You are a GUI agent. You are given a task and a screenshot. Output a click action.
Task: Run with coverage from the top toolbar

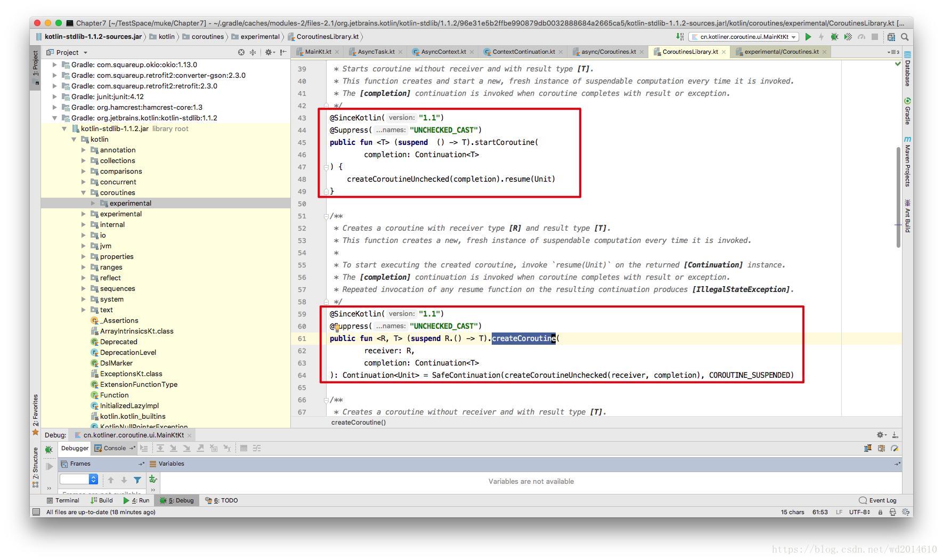pos(848,37)
